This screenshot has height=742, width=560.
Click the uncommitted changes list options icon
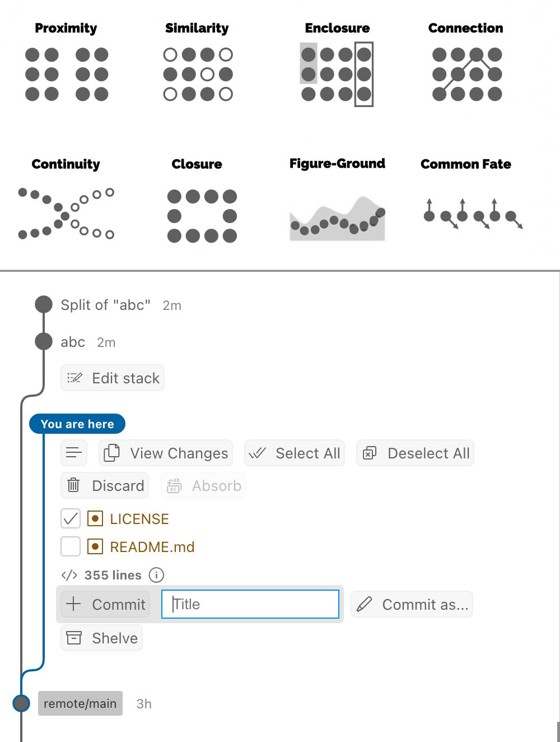pos(74,453)
